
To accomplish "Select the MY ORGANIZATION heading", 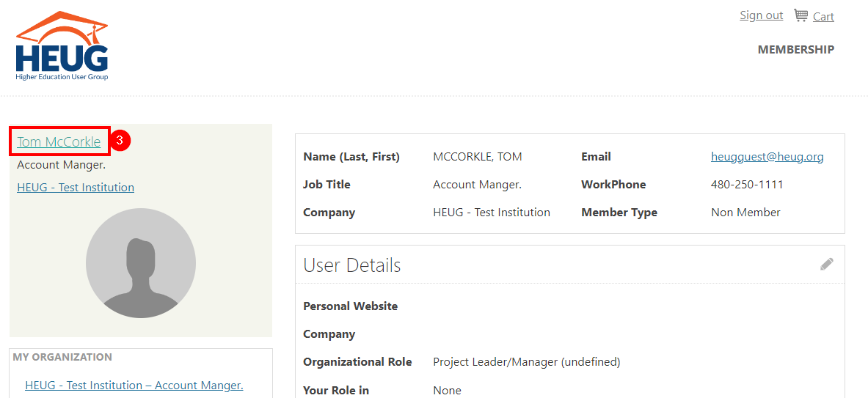I will (62, 357).
